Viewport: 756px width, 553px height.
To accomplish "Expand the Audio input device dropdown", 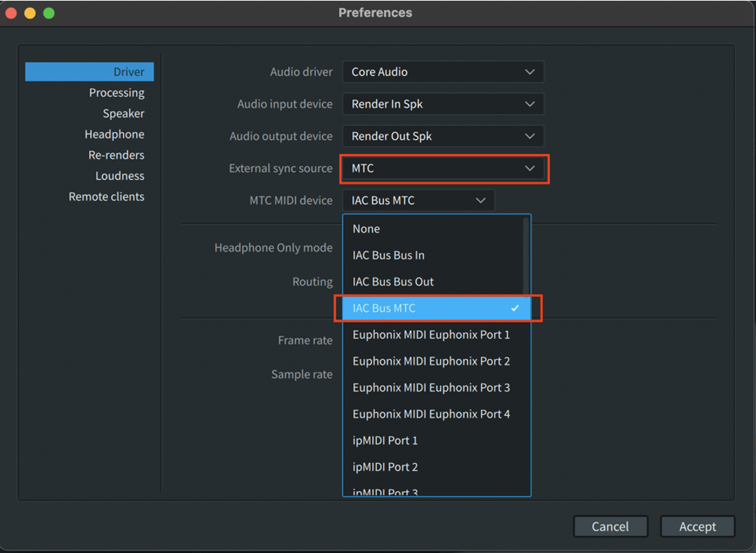I will pyautogui.click(x=442, y=104).
